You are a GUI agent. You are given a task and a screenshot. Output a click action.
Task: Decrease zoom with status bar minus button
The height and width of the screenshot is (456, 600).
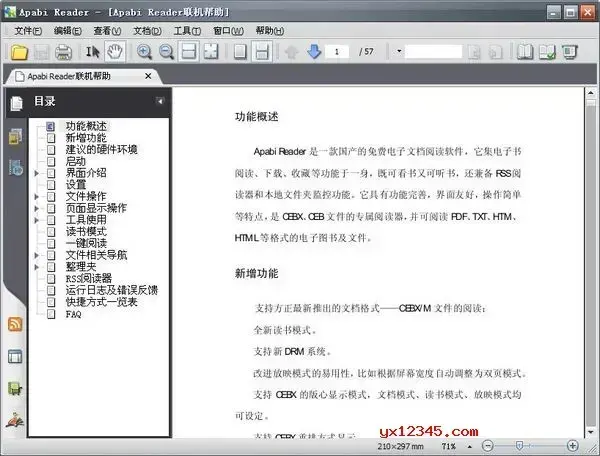click(x=488, y=446)
